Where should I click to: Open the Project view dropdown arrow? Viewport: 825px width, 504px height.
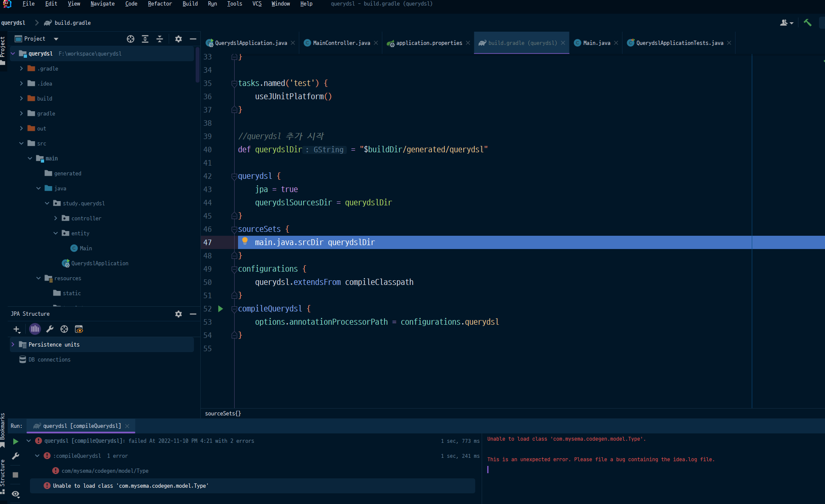[56, 39]
